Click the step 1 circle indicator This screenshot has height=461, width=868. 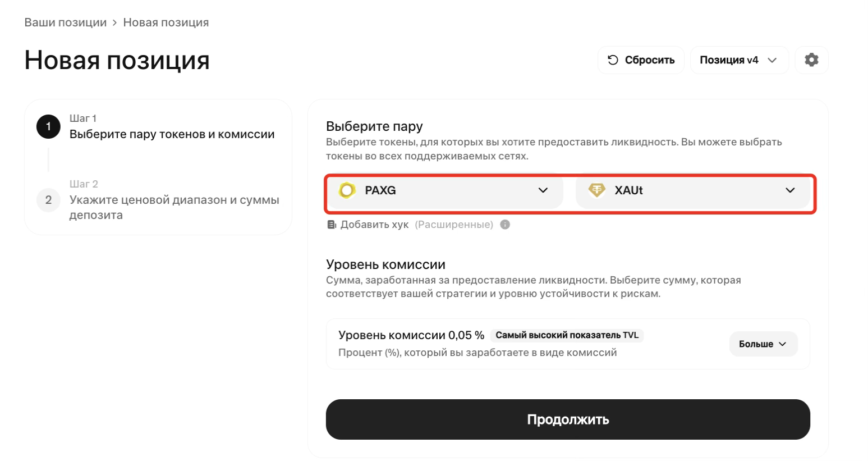48,127
